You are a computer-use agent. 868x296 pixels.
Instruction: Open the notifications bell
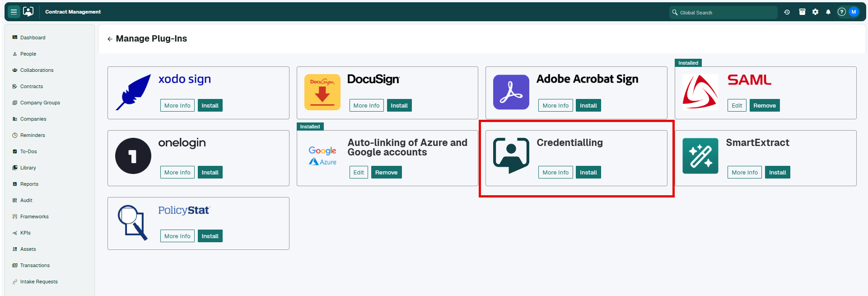(828, 12)
